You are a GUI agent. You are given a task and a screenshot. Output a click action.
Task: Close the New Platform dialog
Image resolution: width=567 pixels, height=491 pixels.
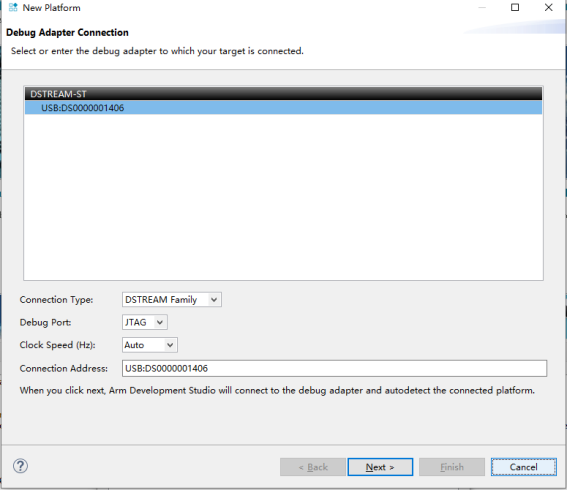pos(549,7)
